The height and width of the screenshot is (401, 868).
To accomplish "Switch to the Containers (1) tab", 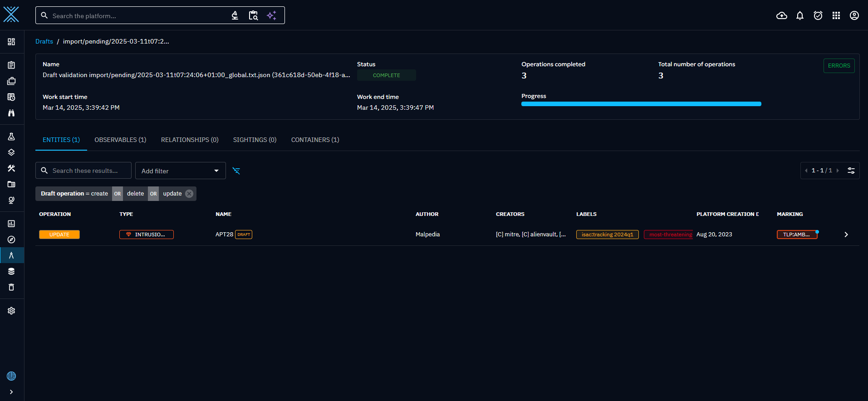I will (x=315, y=140).
